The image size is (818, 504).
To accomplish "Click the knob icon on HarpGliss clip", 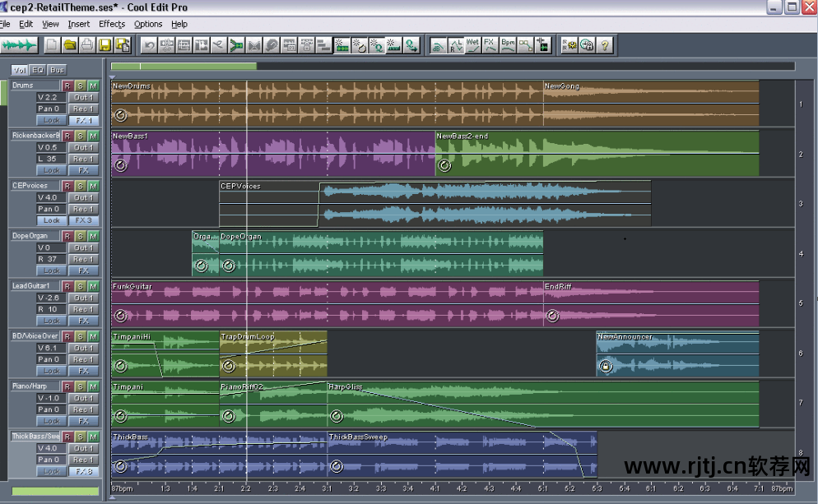I will 337,416.
